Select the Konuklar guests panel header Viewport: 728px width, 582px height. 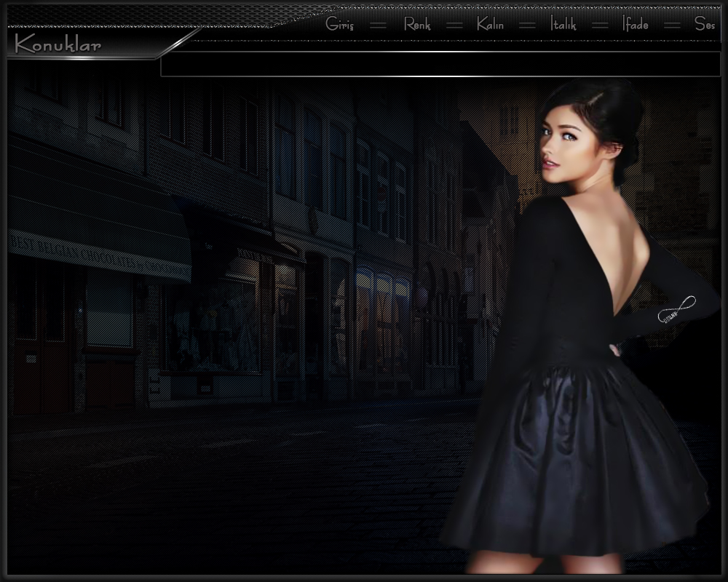58,45
